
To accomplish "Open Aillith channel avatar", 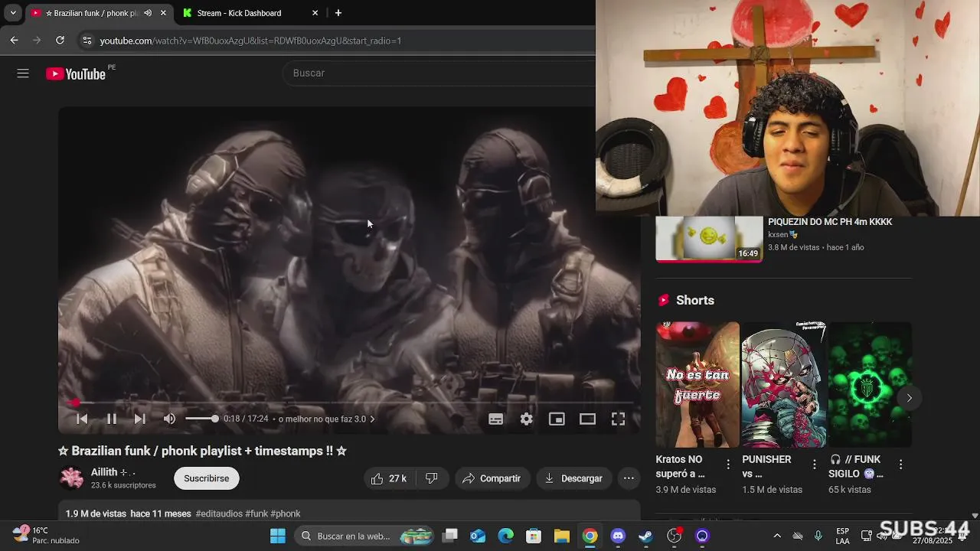I will pos(72,478).
